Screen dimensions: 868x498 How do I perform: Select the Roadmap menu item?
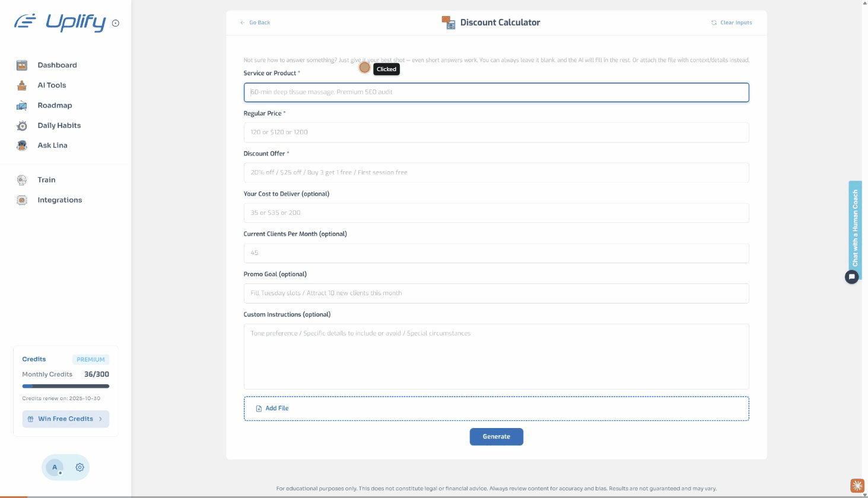pyautogui.click(x=55, y=106)
